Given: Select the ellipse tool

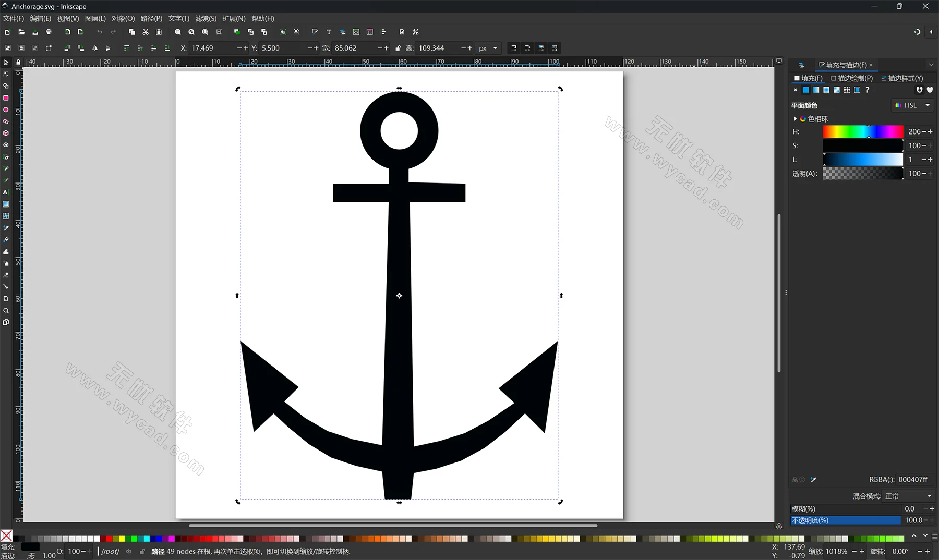Looking at the screenshot, I should 6,109.
